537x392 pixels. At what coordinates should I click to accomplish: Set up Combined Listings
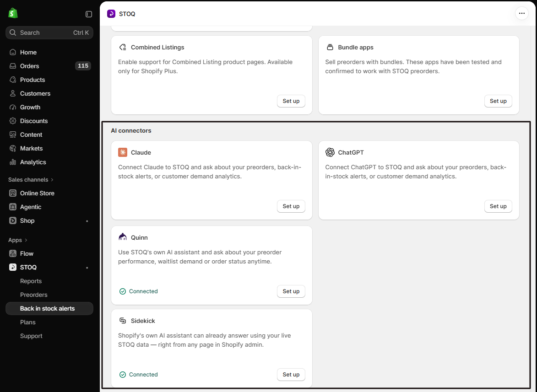coord(291,101)
